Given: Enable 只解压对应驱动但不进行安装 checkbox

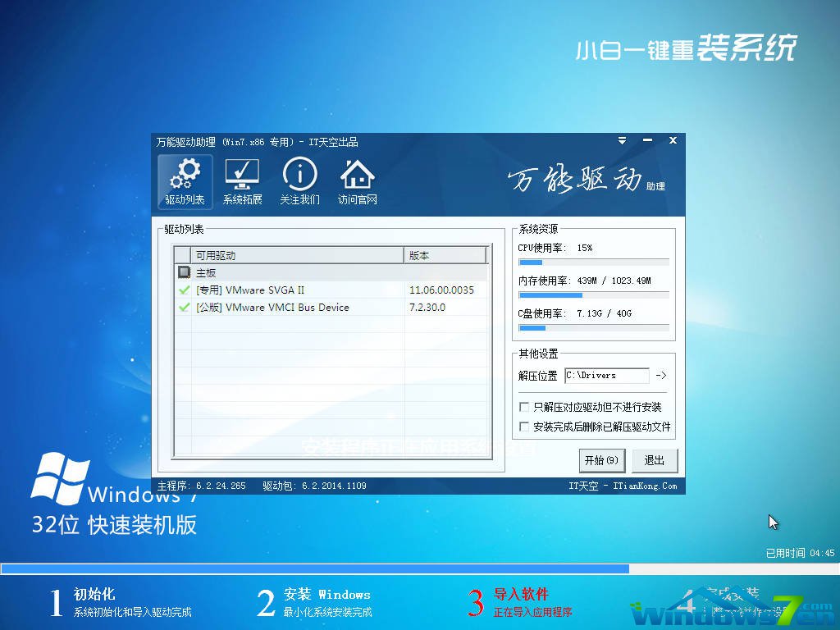Looking at the screenshot, I should (x=523, y=406).
